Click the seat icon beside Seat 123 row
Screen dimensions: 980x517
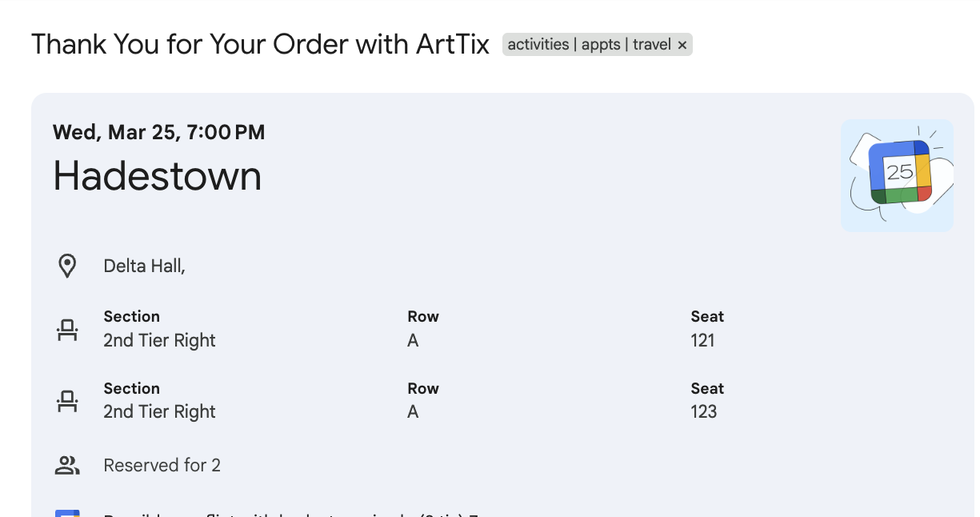(x=67, y=401)
